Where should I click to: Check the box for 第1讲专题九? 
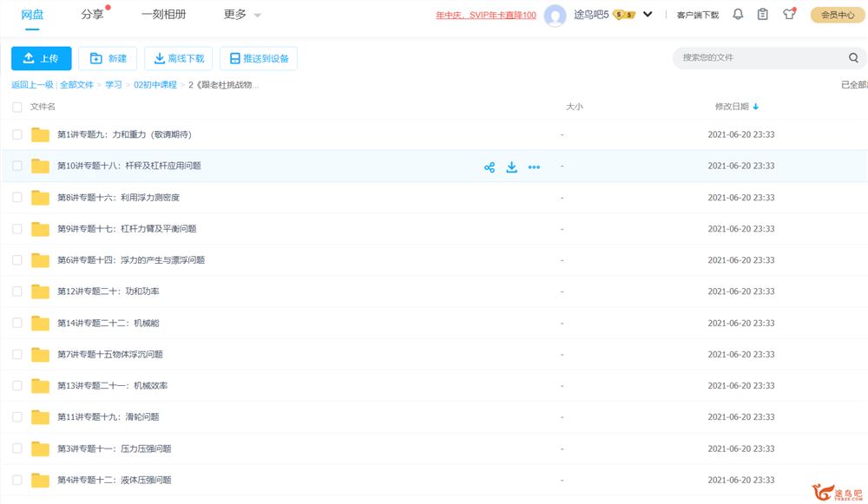pos(17,134)
